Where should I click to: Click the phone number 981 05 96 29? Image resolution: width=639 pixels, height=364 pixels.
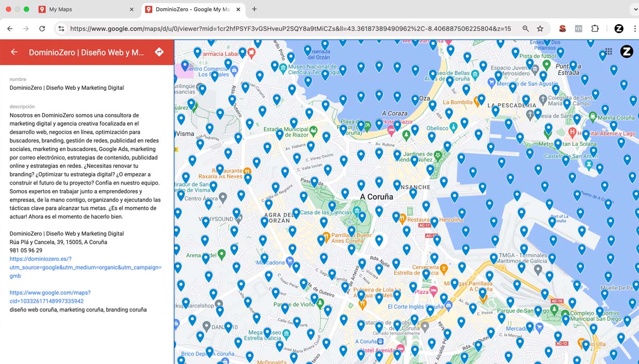point(26,251)
